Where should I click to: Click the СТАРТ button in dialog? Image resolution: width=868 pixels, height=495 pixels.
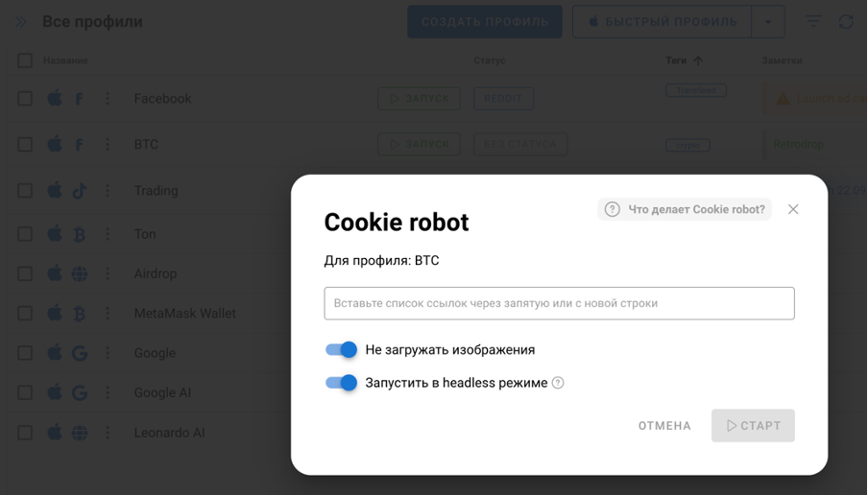[753, 426]
